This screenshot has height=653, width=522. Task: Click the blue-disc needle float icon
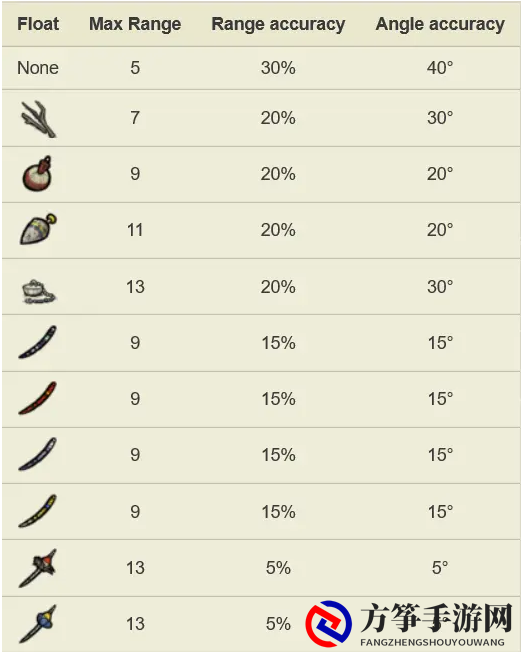pyautogui.click(x=38, y=624)
